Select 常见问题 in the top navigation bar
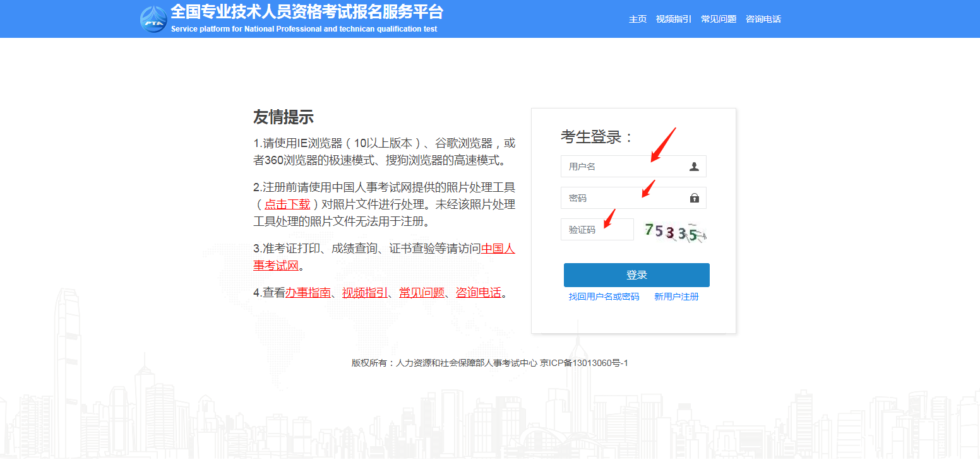The height and width of the screenshot is (460, 980). tap(719, 19)
